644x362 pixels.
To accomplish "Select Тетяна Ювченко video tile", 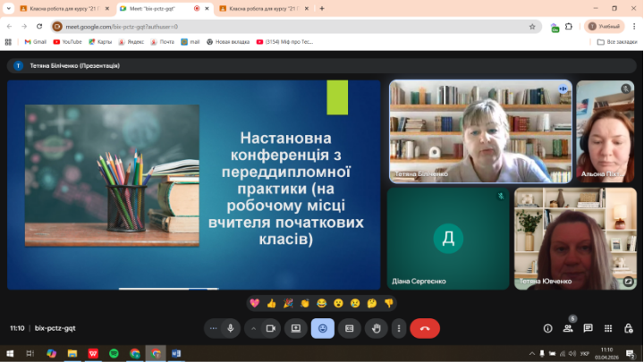I will 575,239.
